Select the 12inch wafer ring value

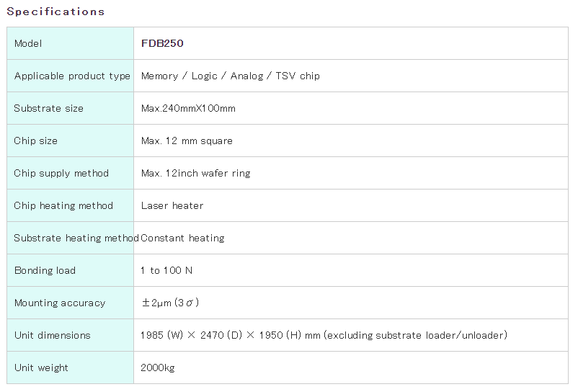(195, 173)
